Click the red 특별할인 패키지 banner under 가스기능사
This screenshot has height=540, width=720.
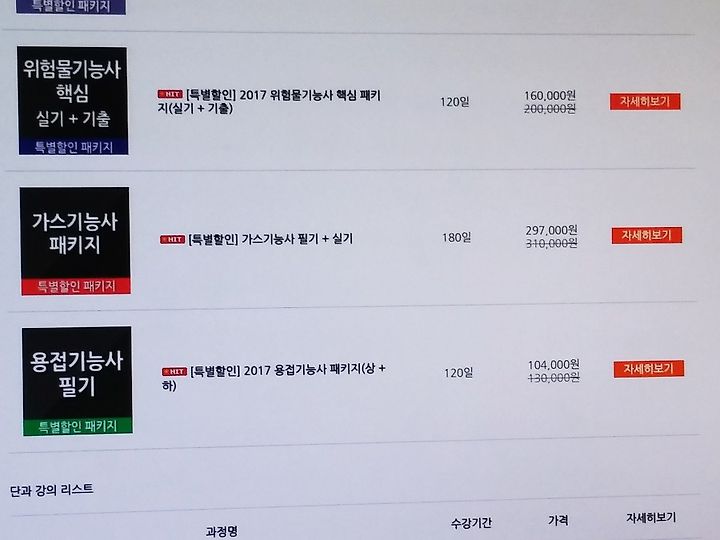pos(76,286)
